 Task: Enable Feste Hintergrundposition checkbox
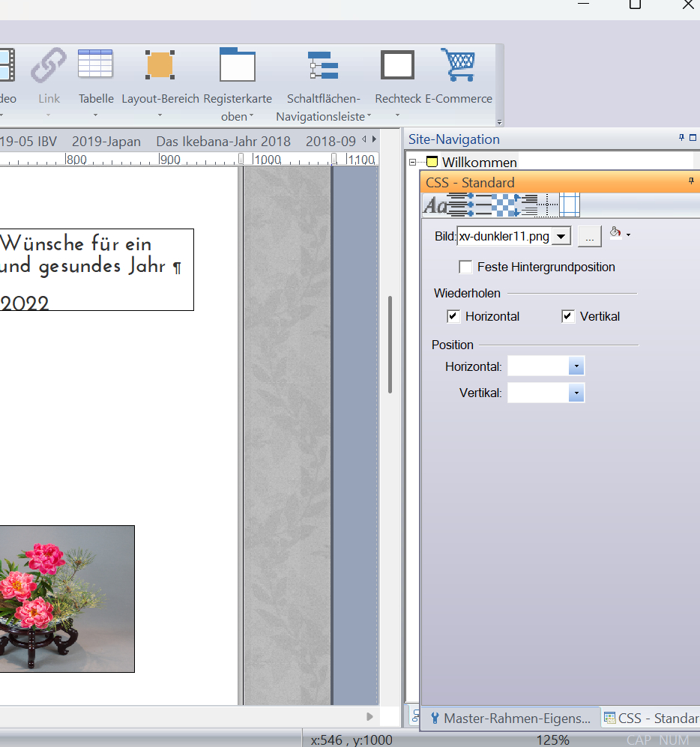pyautogui.click(x=465, y=267)
